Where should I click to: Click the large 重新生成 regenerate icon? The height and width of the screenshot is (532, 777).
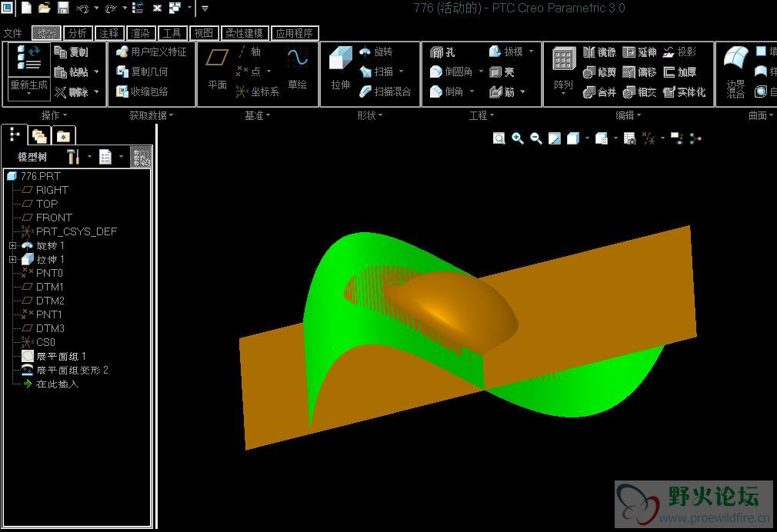(29, 58)
